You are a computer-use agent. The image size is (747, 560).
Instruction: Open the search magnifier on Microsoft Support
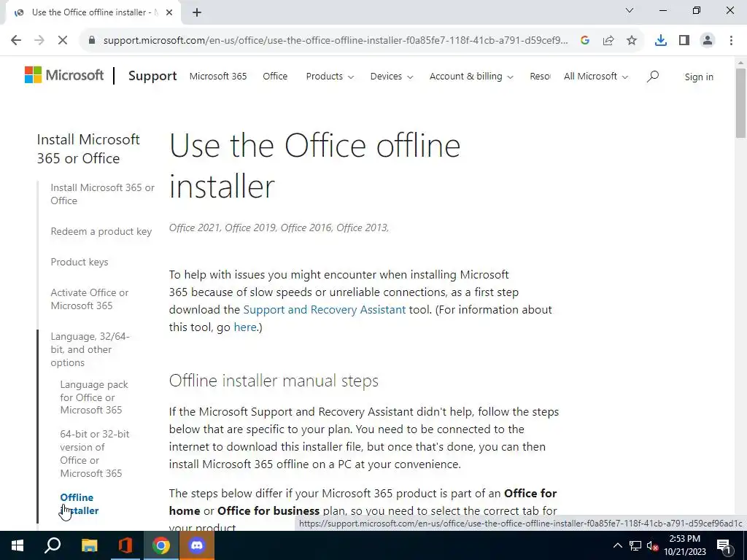(x=653, y=76)
